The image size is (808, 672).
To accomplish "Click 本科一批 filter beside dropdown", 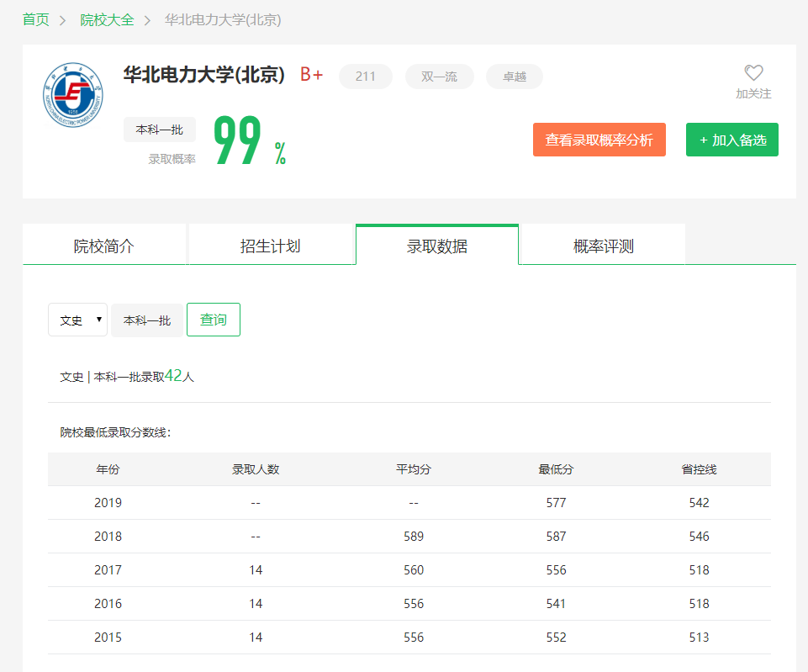I will 147,320.
